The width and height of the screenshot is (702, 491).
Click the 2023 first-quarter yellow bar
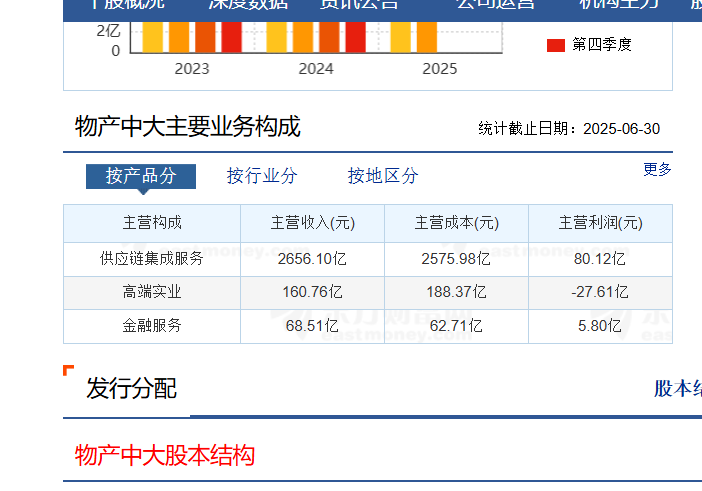coord(153,37)
